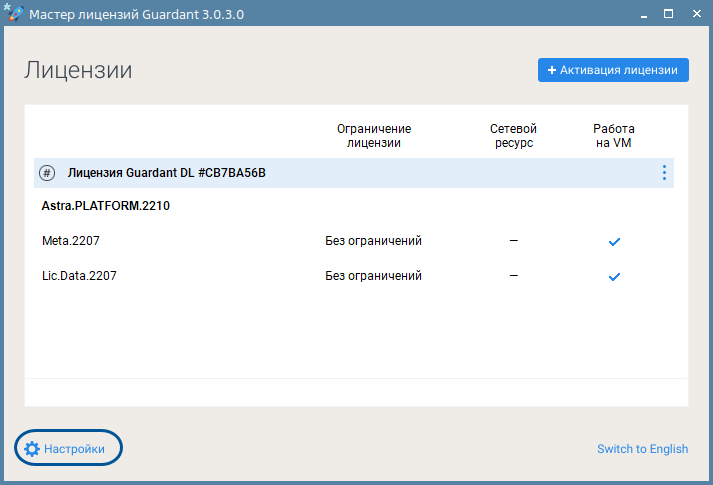Click the hash icon beside Guardant DL license

click(47, 173)
